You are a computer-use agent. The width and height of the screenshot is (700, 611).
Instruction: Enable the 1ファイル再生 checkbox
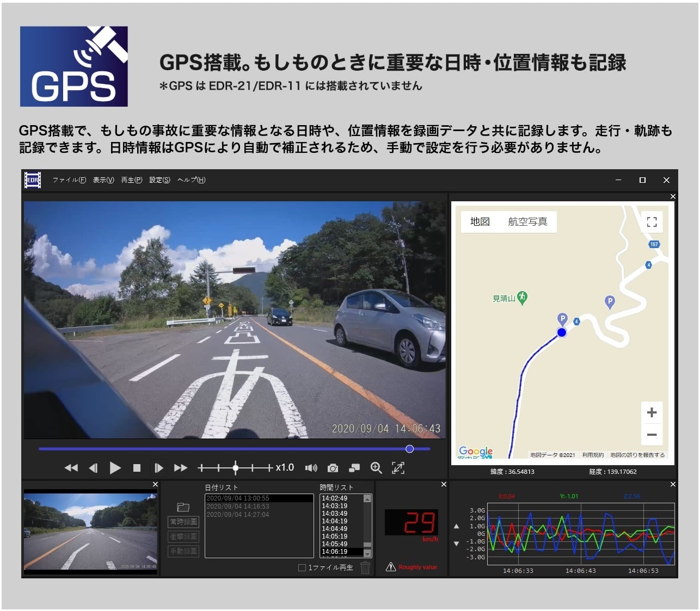302,567
